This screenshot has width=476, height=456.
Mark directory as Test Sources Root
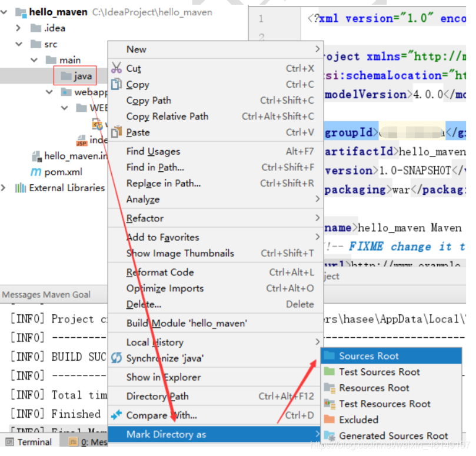coord(391,372)
